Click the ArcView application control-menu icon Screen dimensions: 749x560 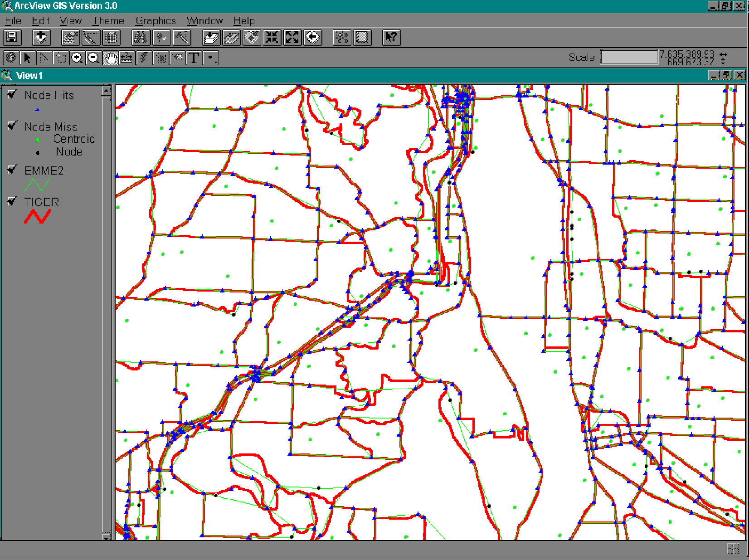(x=7, y=6)
